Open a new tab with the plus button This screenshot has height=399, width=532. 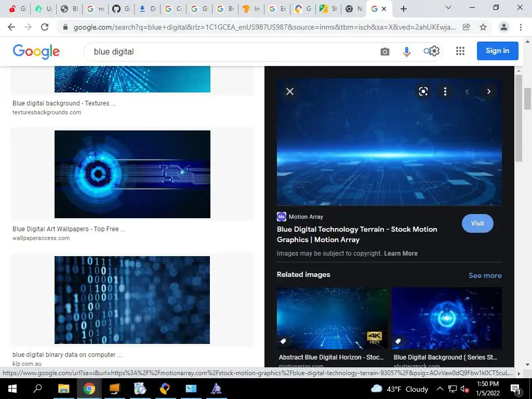[403, 9]
